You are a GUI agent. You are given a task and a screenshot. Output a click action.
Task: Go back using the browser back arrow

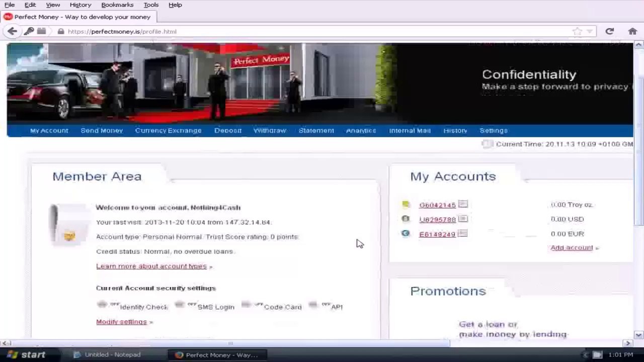coord(12,31)
